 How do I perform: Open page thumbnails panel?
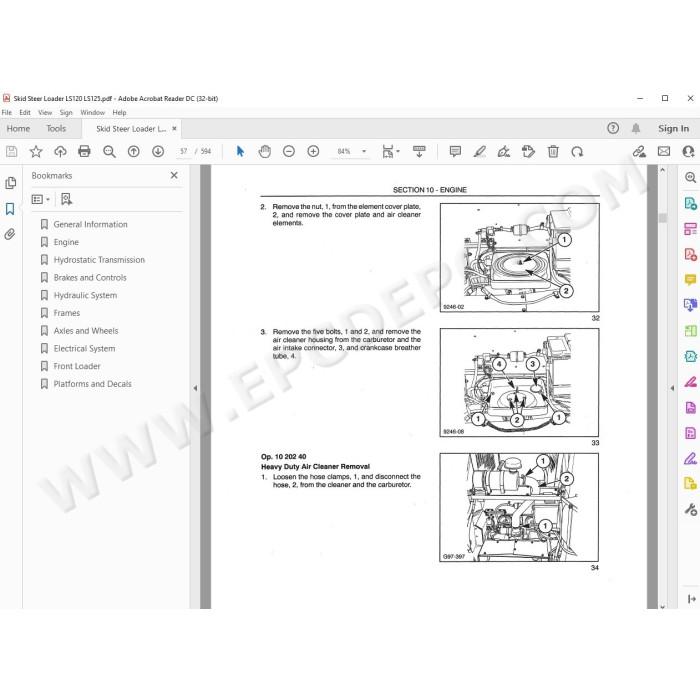tap(10, 183)
